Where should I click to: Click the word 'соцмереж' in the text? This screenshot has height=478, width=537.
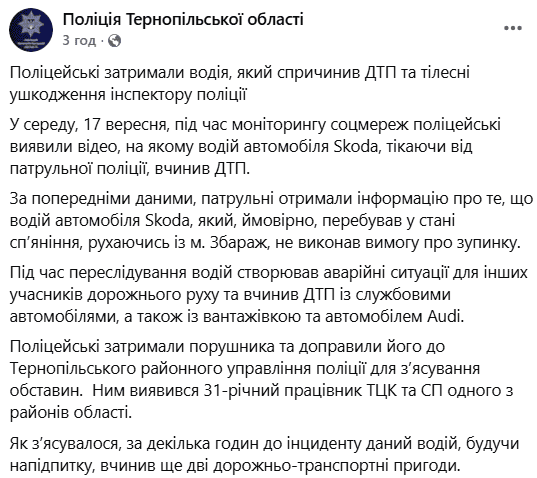[370, 125]
